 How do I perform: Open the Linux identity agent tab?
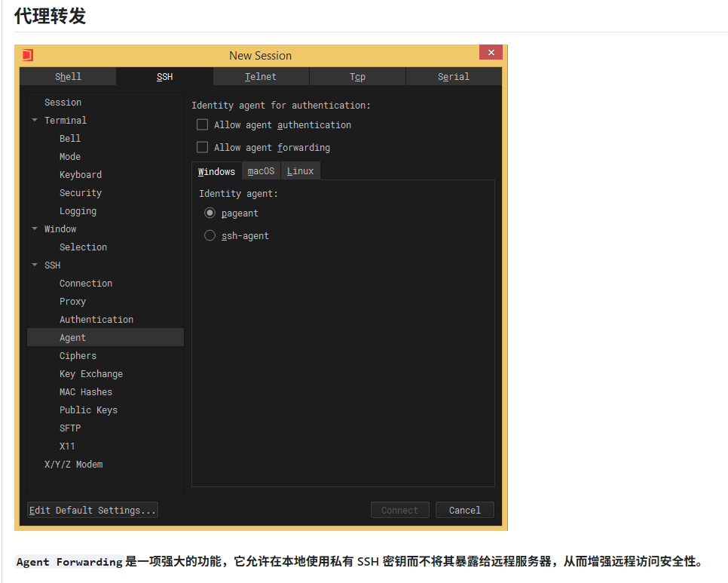click(300, 171)
